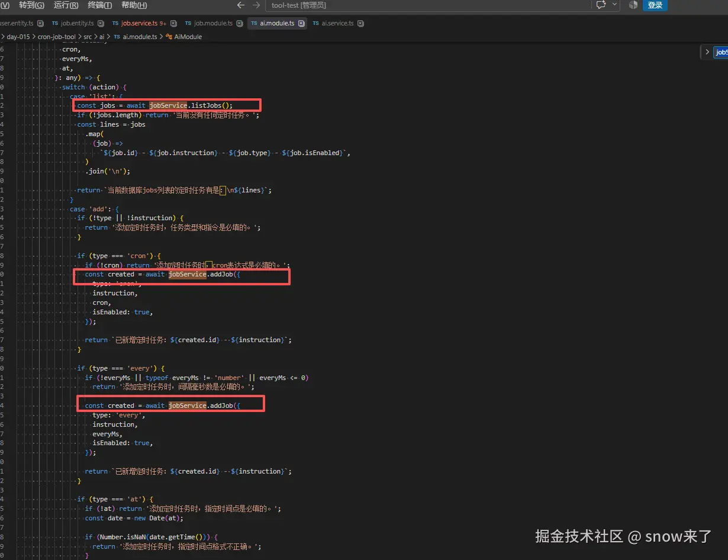728x560 pixels.
Task: Close the ai.service.ts tab
Action: pos(360,24)
